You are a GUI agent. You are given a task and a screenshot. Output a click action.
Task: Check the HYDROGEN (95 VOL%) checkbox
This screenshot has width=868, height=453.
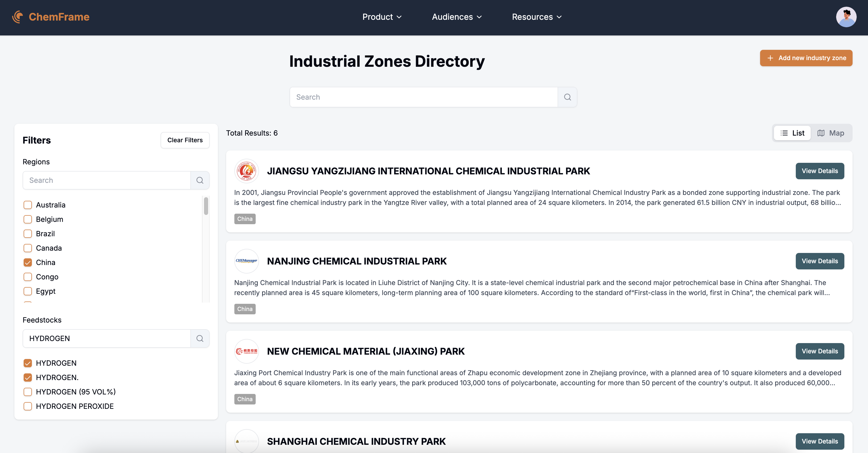28,392
